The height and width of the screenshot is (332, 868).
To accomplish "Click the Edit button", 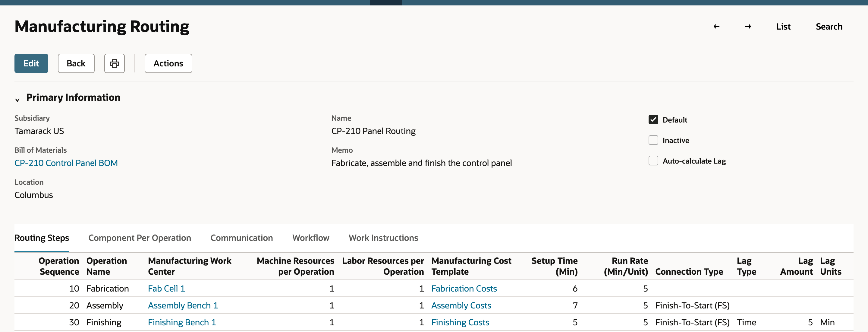I will 31,63.
